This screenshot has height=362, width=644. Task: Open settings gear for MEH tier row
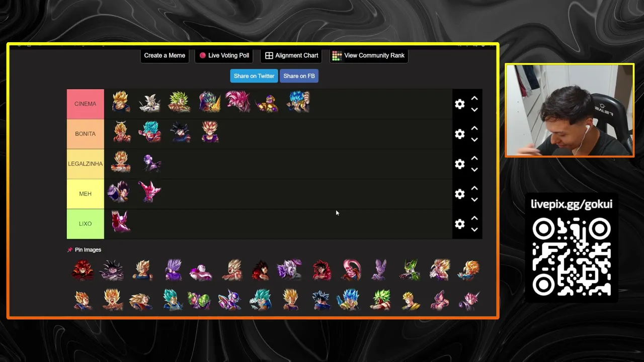pyautogui.click(x=459, y=194)
